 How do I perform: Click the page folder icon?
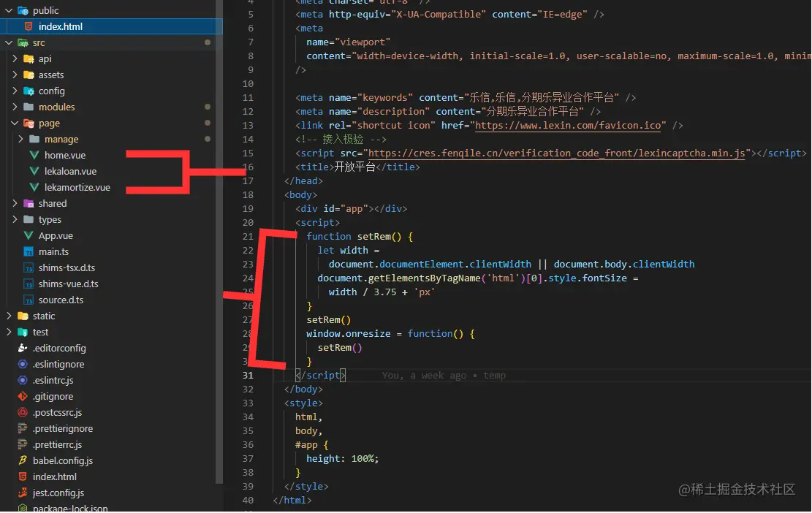point(29,123)
